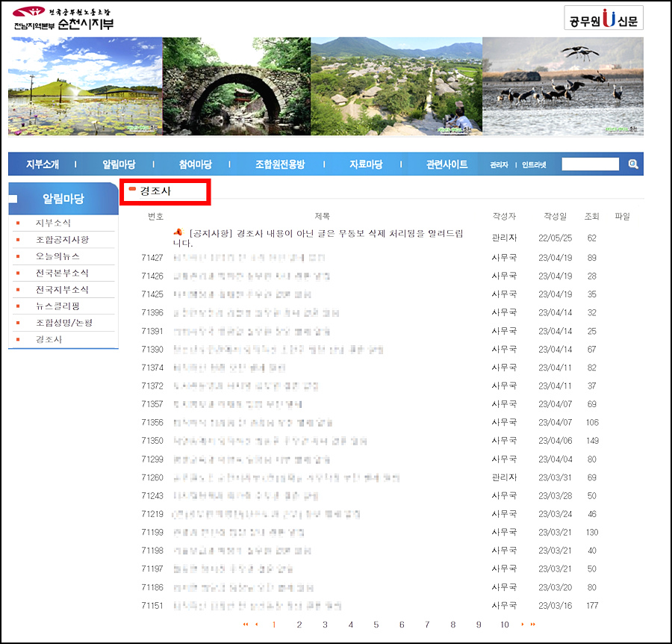Image resolution: width=672 pixels, height=644 pixels.
Task: Jump to last page double-arrow icon
Action: tap(532, 625)
